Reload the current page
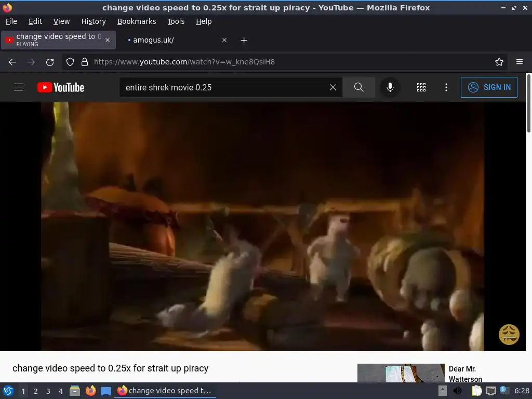Viewport: 532px width, 399px height. (x=50, y=62)
